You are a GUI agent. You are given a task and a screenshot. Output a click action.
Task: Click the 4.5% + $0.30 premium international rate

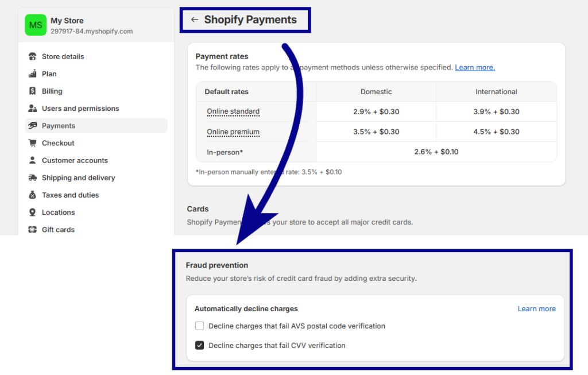[x=496, y=132]
